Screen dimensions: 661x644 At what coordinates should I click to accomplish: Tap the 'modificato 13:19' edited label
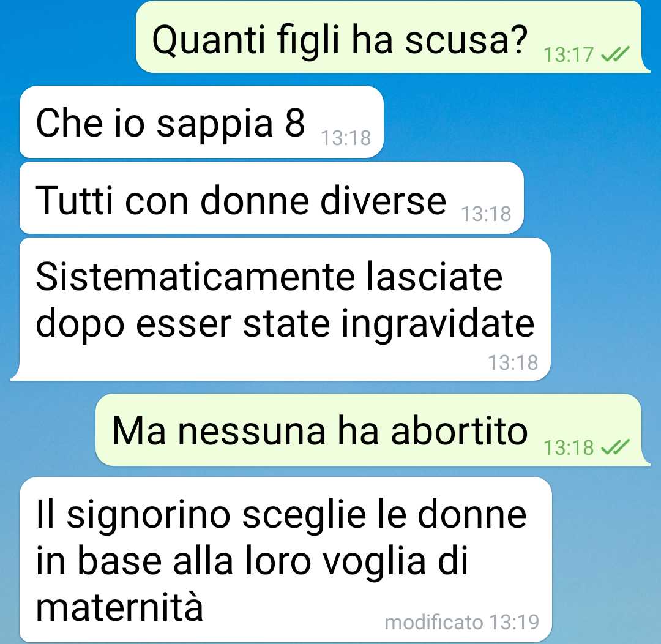pos(462,622)
